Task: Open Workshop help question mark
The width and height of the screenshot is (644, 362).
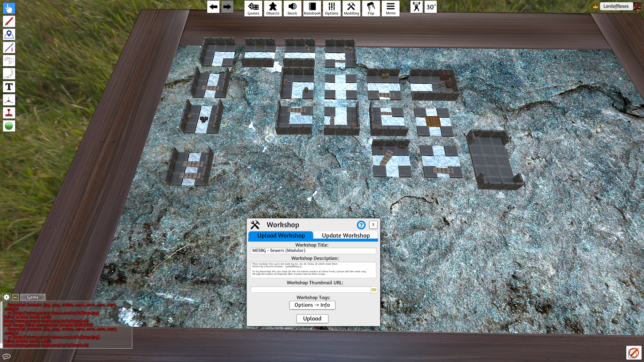Action: tap(361, 225)
